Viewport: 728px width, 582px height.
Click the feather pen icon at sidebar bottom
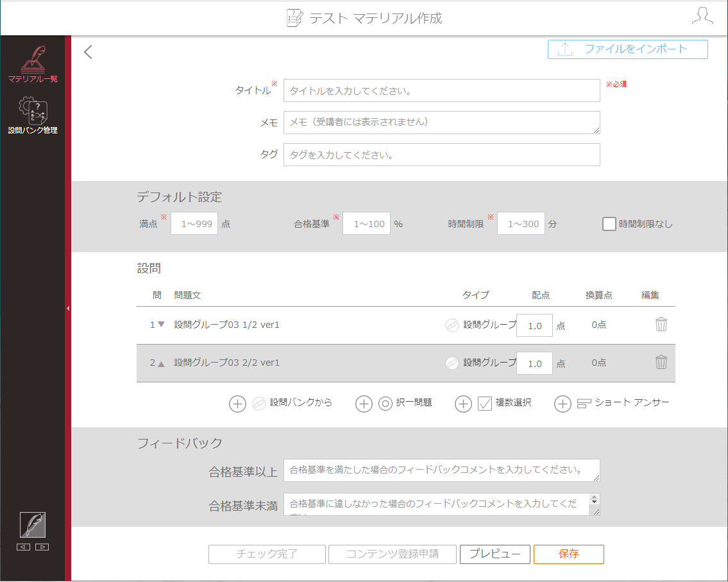(33, 525)
